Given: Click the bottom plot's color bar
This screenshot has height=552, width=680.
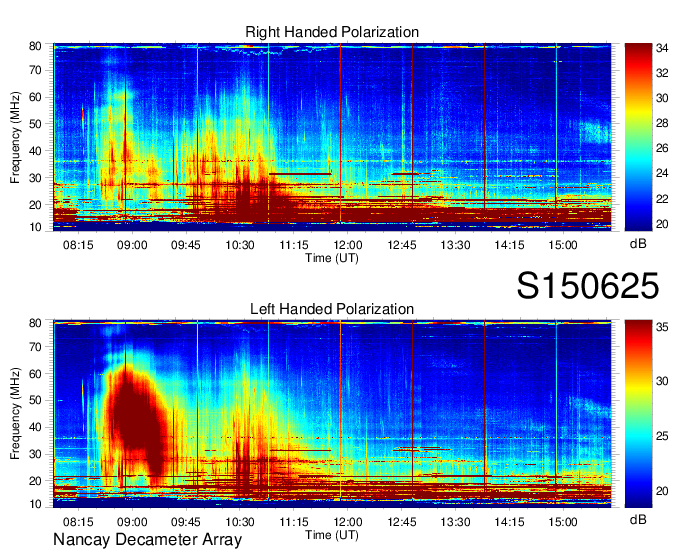Looking at the screenshot, I should 638,414.
